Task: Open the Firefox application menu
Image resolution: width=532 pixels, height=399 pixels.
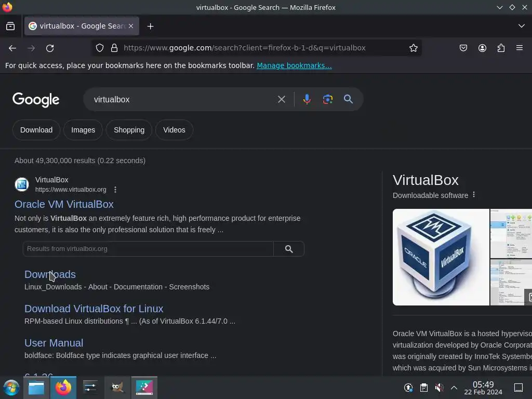Action: [x=520, y=48]
